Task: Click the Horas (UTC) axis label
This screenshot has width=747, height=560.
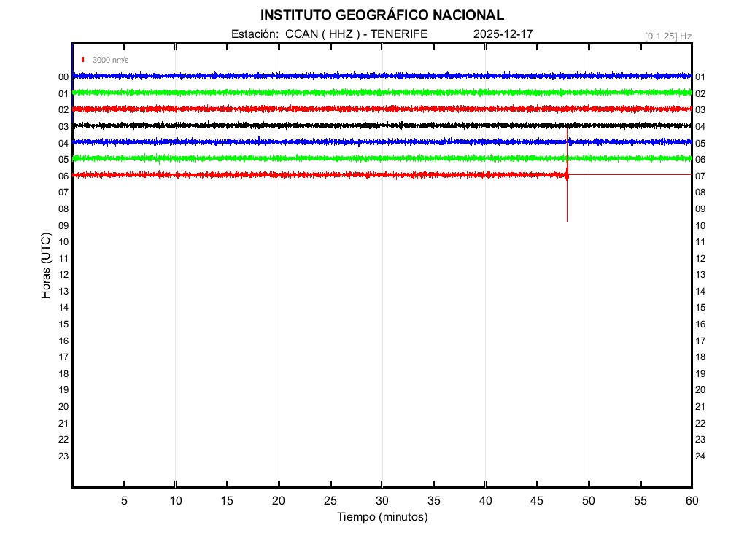Action: coord(46,266)
